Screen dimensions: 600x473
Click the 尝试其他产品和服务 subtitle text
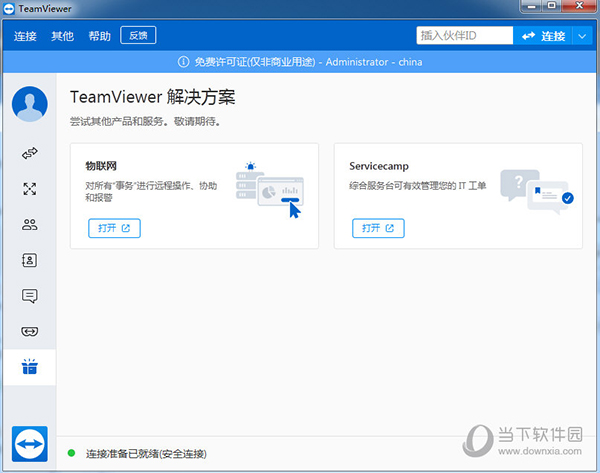145,122
